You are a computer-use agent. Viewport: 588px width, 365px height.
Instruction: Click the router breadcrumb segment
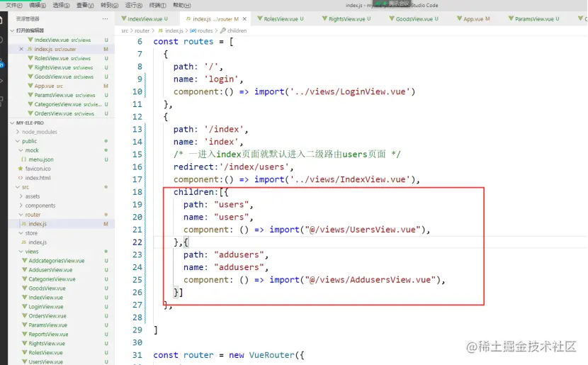142,30
